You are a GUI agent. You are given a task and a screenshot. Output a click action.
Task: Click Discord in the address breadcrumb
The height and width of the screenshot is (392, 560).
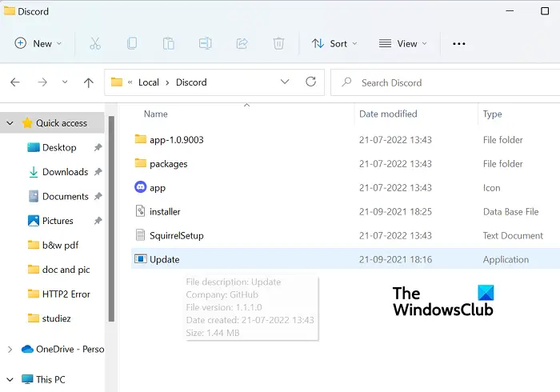click(191, 82)
